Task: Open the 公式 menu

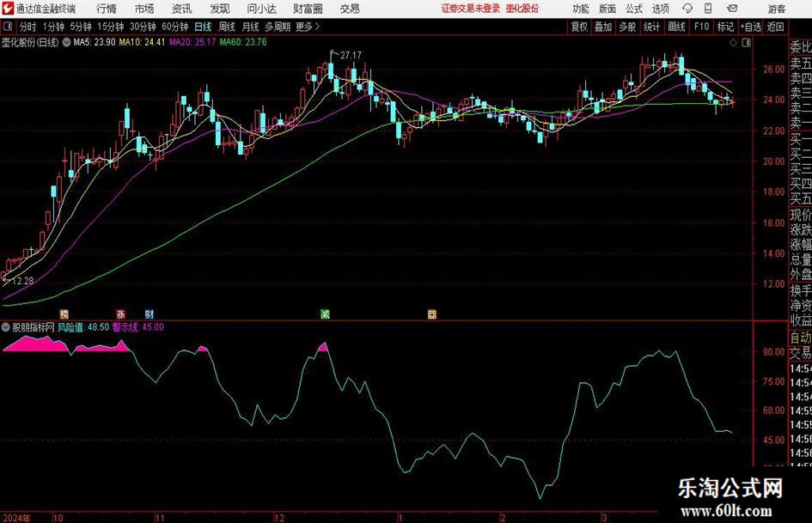Action: [x=634, y=9]
